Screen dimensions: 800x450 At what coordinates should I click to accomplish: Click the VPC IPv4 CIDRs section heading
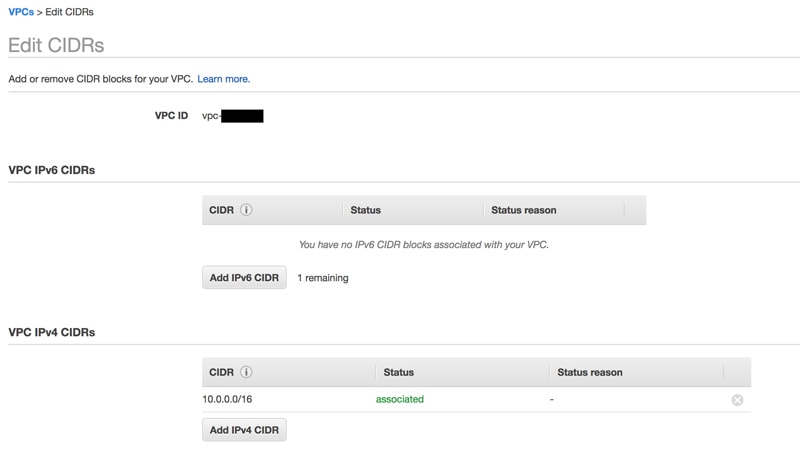(51, 332)
